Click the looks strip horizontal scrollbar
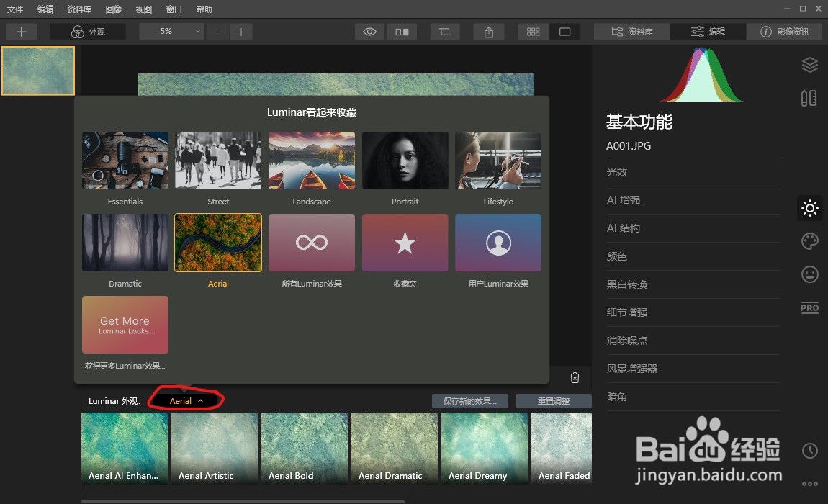828x504 pixels. (x=243, y=501)
